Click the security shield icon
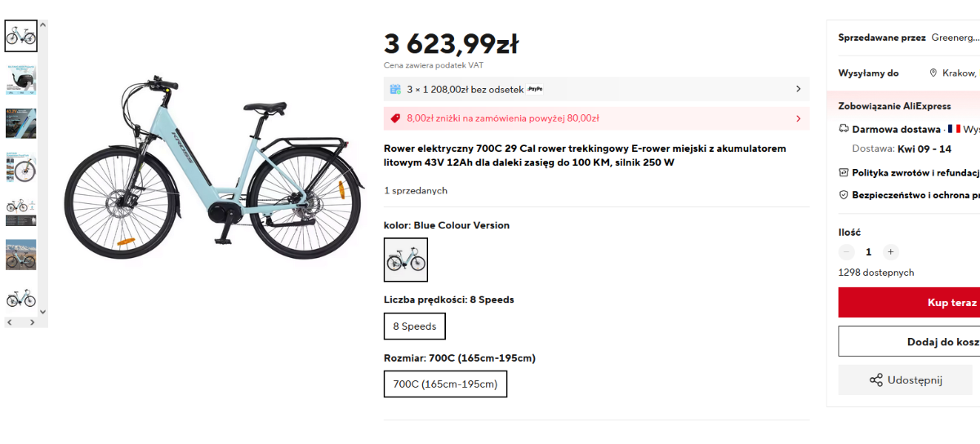Viewport: 980px width, 444px height. pos(844,195)
